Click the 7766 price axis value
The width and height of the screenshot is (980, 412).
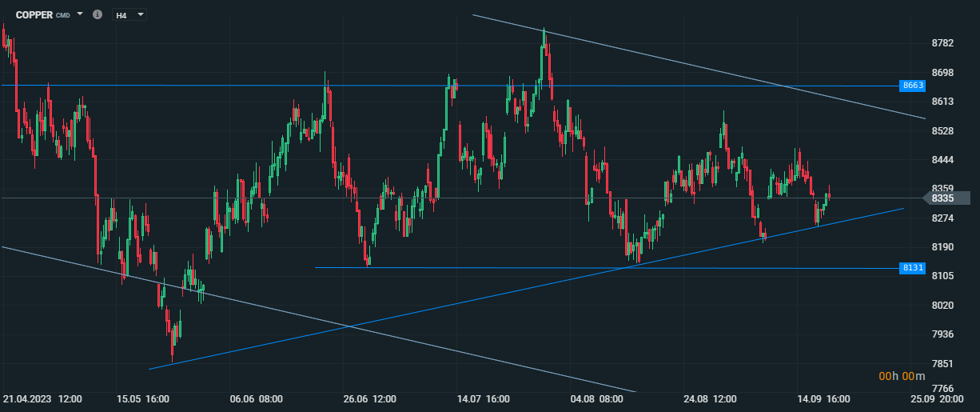[x=943, y=389]
